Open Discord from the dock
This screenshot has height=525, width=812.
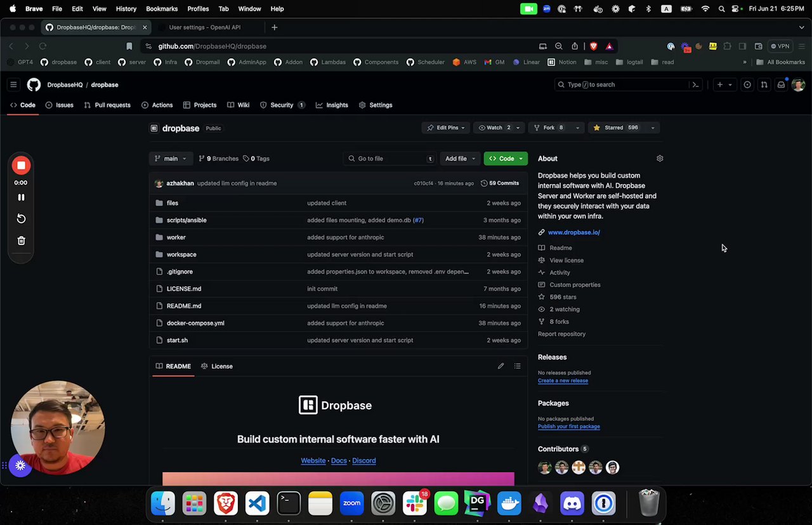pos(572,503)
